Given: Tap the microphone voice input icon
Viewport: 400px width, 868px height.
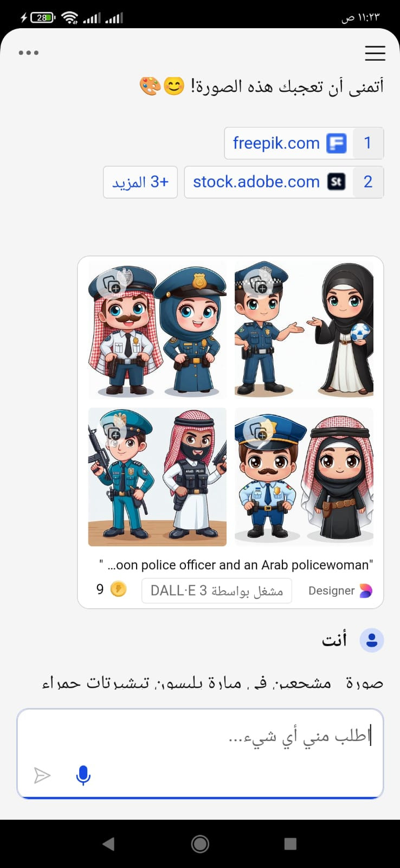Looking at the screenshot, I should tap(83, 775).
